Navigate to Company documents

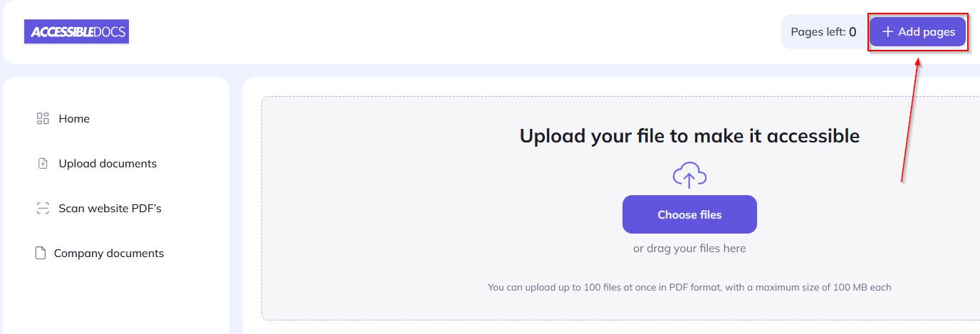[x=108, y=254]
